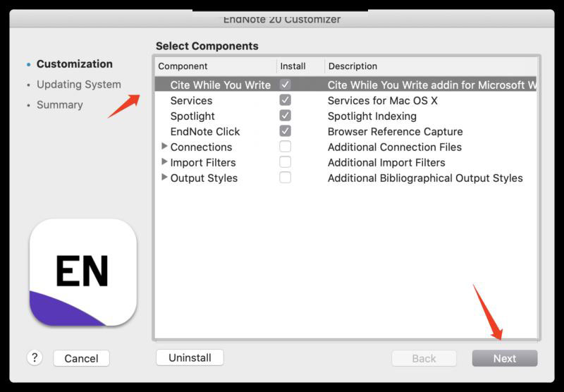Click the Uninstall button
Screen dimensions: 564x392
click(x=190, y=357)
